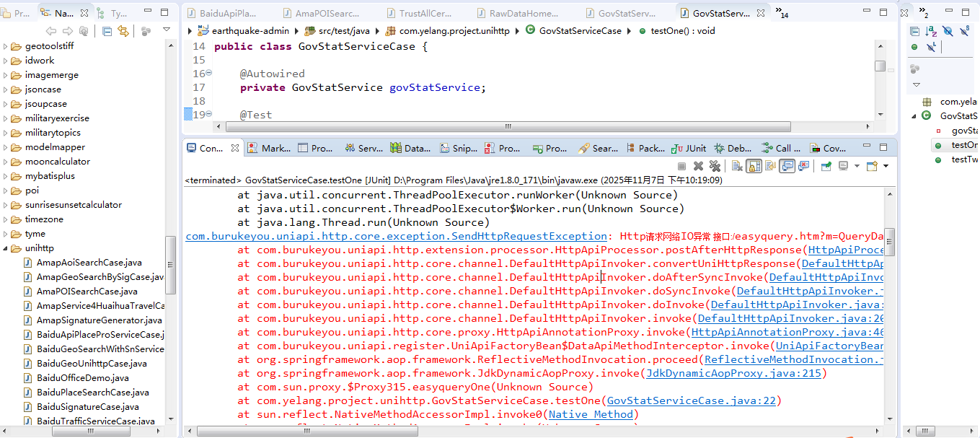Switch to the Type Hierarchy tab

pos(114,13)
